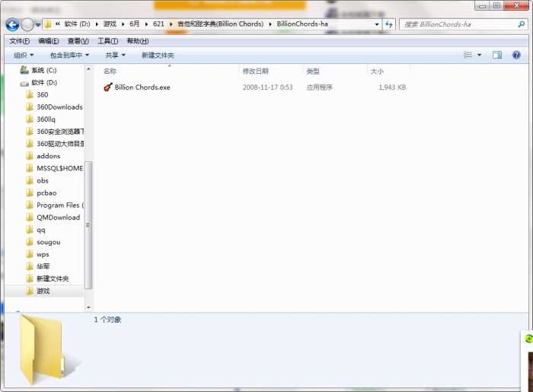Screen dimensions: 533x392
Task: Open the address bar history dropdown
Action: tap(376, 24)
